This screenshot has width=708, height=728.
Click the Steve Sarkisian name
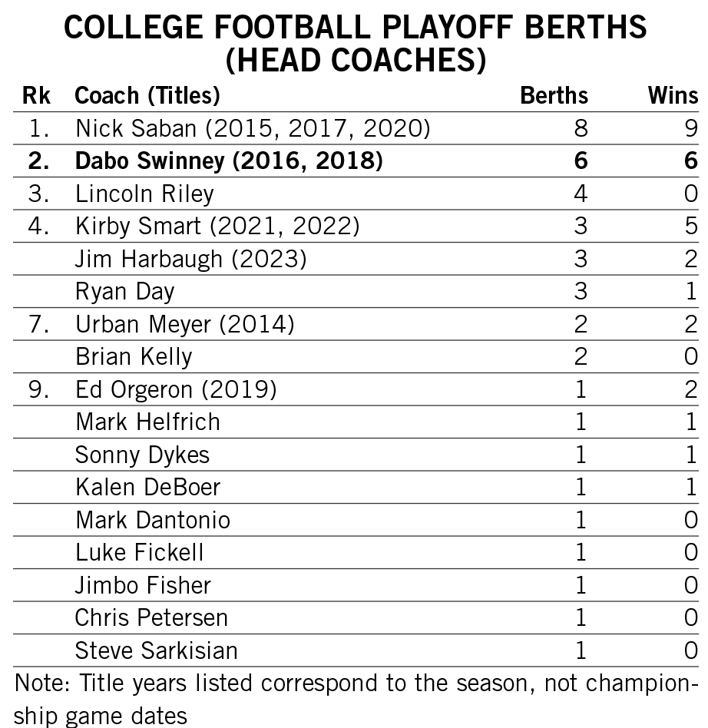pos(156,650)
